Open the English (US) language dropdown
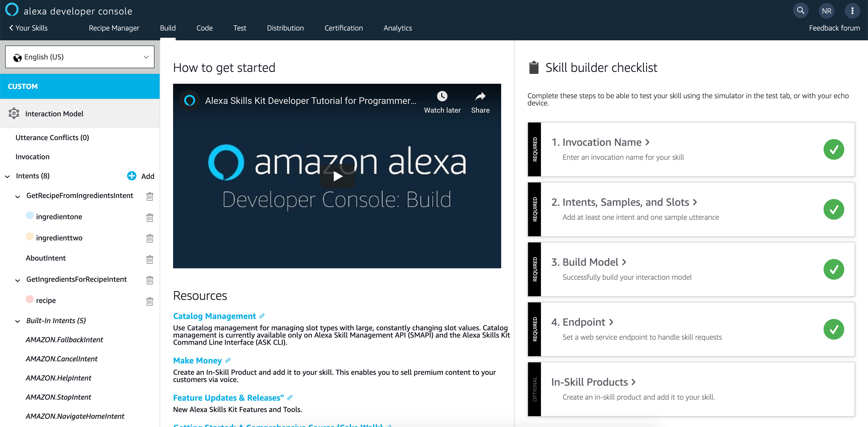This screenshot has height=427, width=868. click(80, 57)
